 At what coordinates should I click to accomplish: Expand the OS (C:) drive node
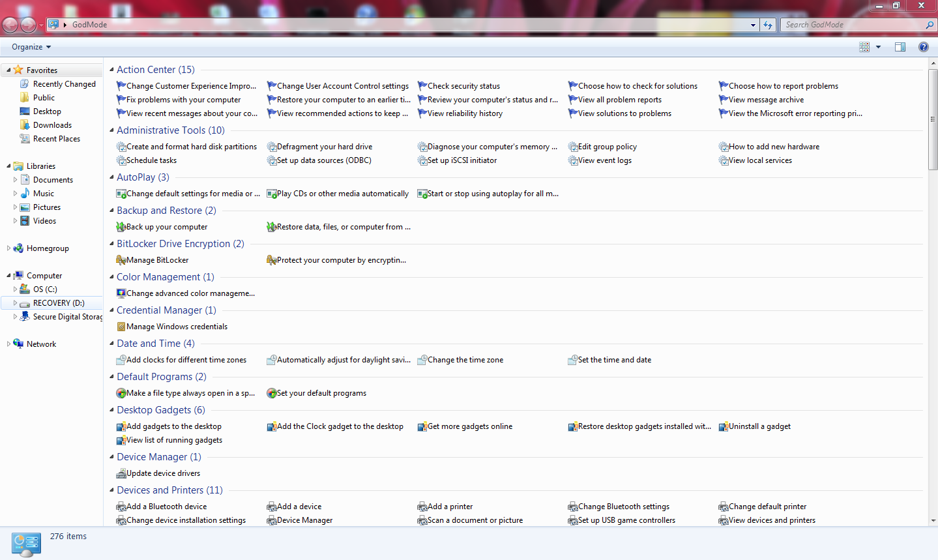(15, 289)
